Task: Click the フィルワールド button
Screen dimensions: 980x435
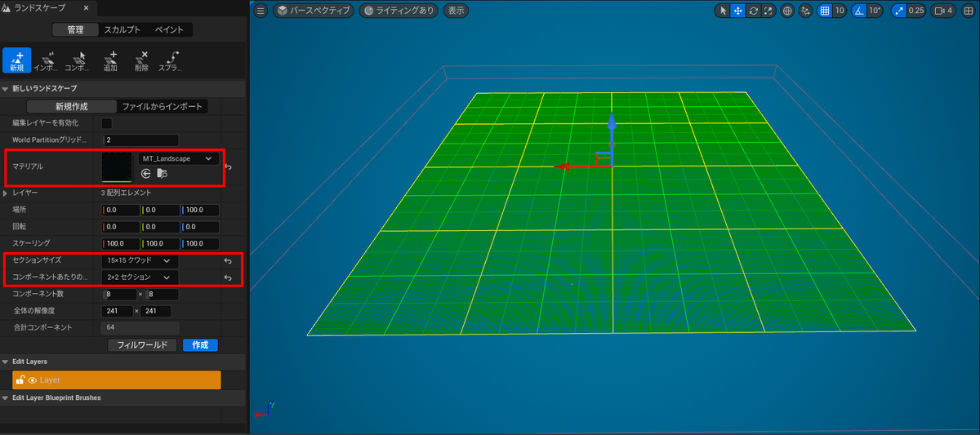Action: 143,345
